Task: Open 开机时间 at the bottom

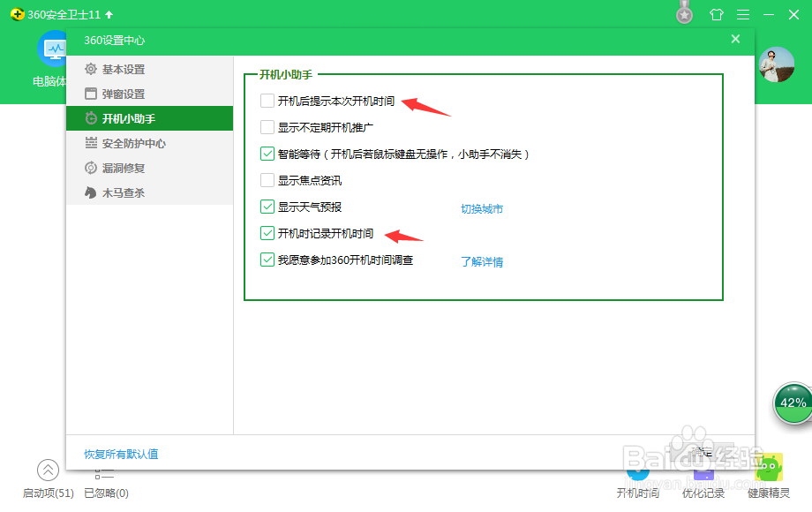Action: 637,493
